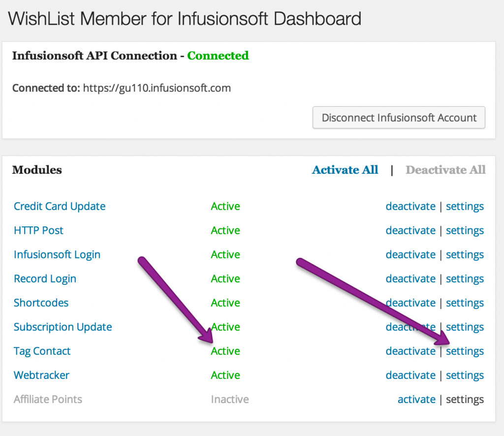This screenshot has height=436, width=504.
Task: Click the green Connected status text
Action: click(218, 56)
